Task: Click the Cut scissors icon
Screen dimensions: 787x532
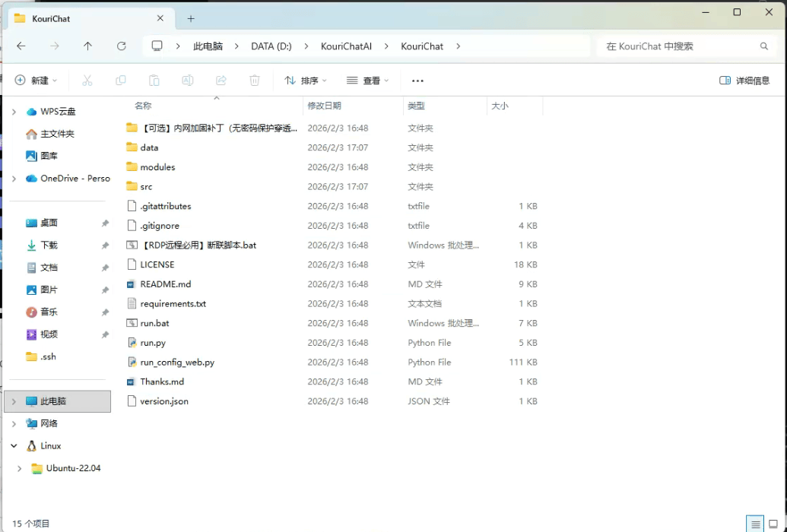Action: (x=87, y=81)
